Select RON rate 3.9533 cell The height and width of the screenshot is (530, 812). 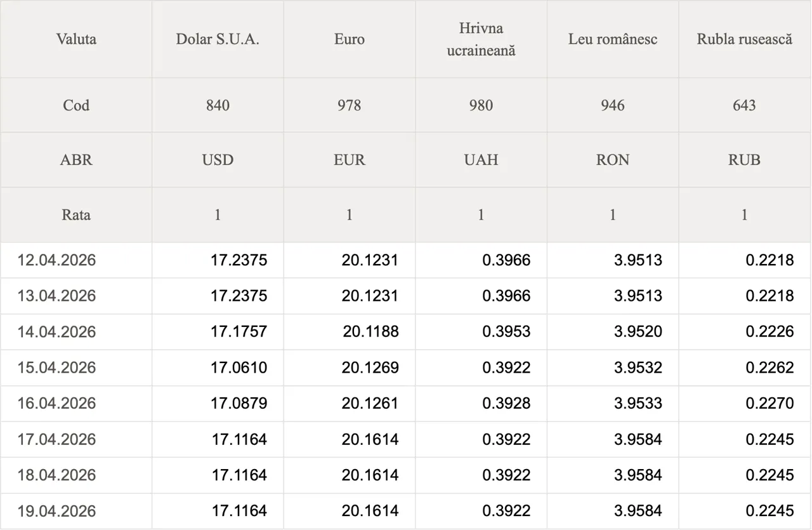(x=638, y=404)
